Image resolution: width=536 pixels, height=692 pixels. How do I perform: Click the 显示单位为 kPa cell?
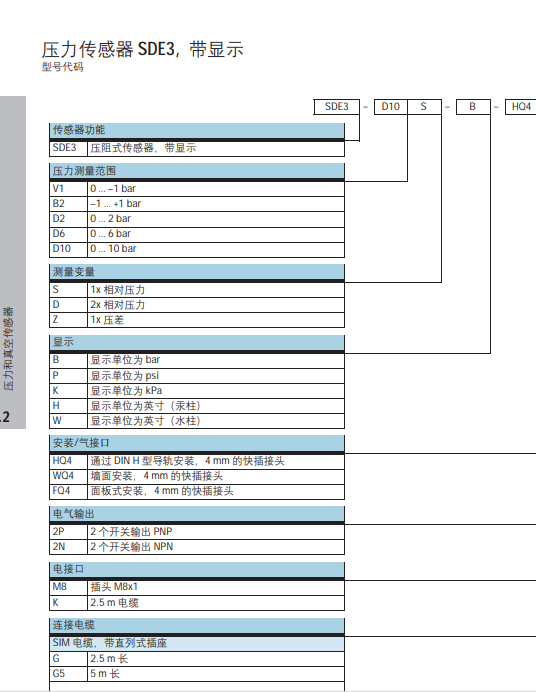click(x=216, y=391)
